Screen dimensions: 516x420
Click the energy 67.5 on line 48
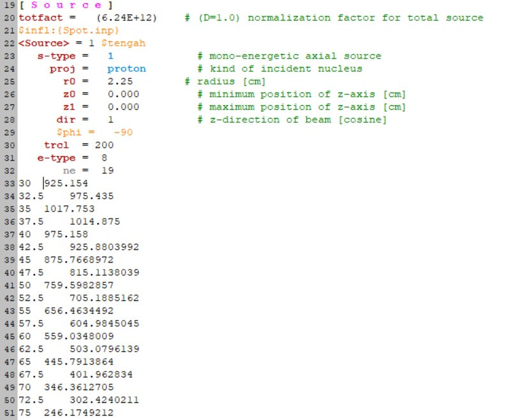coord(31,375)
